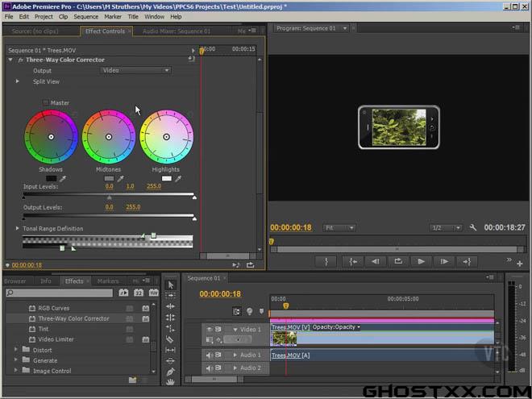
Task: Add marker in timeline header
Action: (x=261, y=311)
